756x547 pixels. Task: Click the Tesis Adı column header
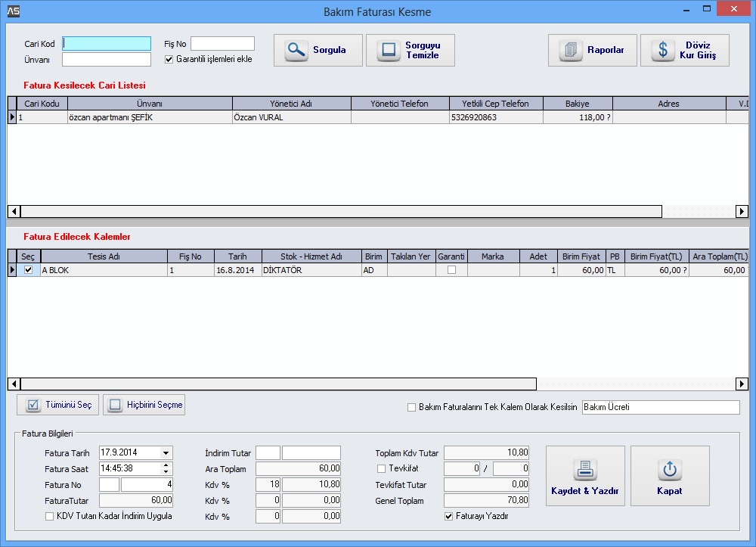[x=104, y=256]
